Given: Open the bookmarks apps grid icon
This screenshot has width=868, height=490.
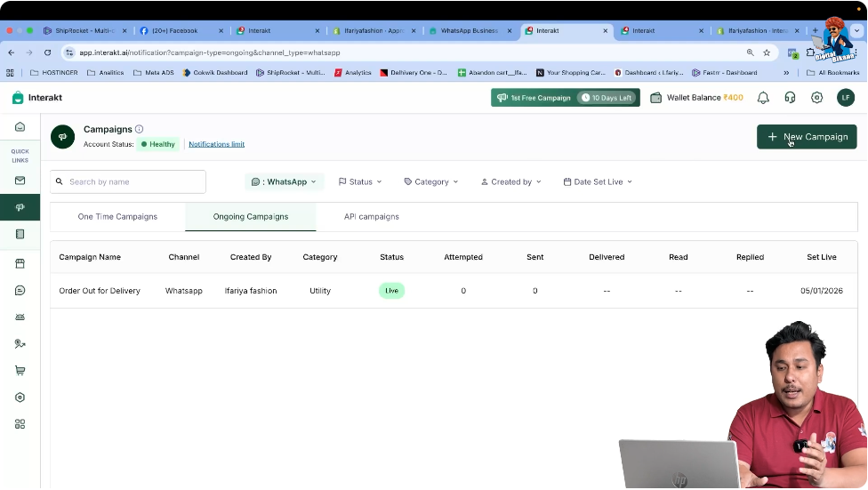Looking at the screenshot, I should (10, 73).
